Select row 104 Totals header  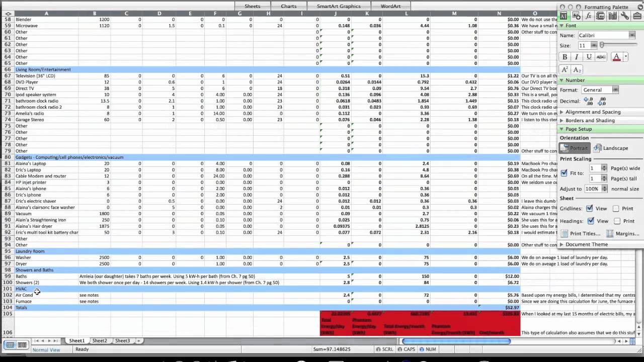pyautogui.click(x=7, y=307)
